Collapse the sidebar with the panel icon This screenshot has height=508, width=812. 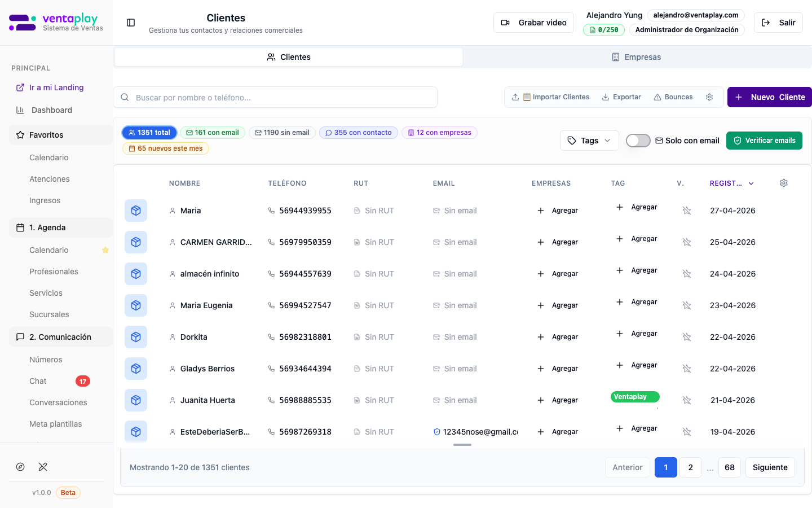131,23
